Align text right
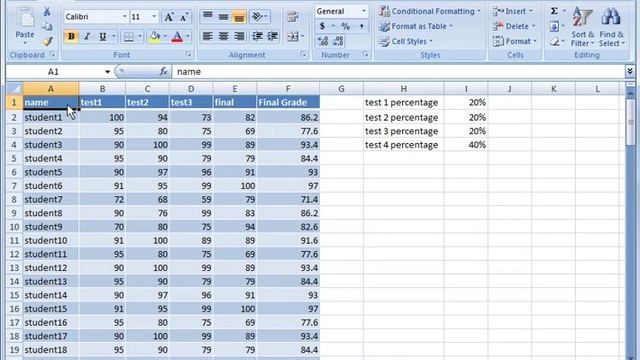This screenshot has height=360, width=640. (239, 36)
